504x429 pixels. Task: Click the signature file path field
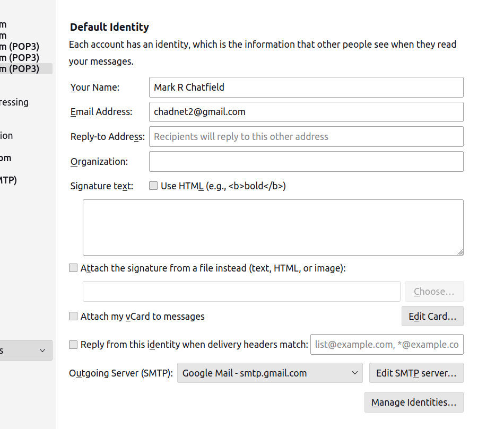click(241, 292)
